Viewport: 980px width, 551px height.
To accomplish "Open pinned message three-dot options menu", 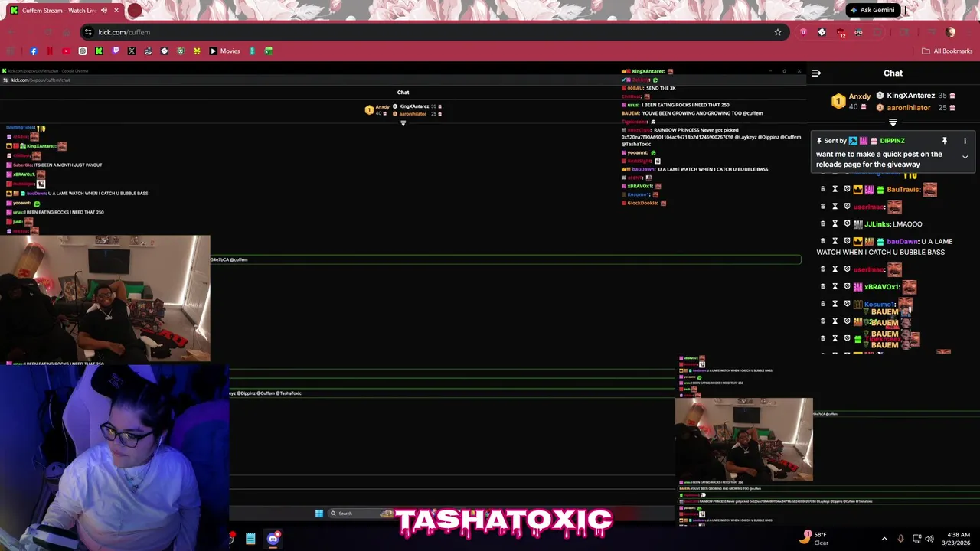I will 965,141.
